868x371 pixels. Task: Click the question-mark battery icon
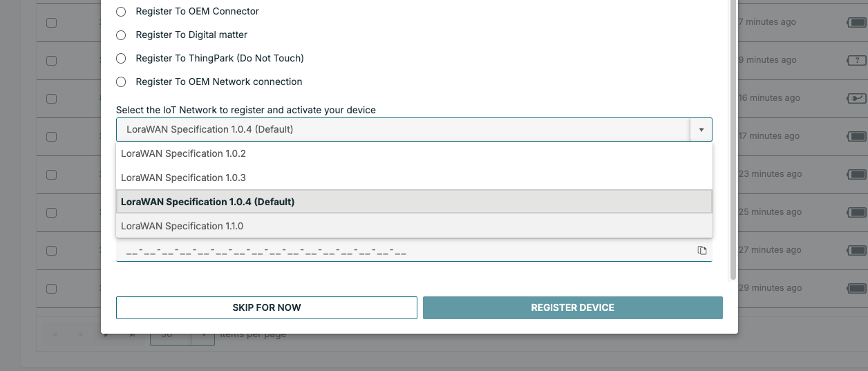[x=856, y=60]
